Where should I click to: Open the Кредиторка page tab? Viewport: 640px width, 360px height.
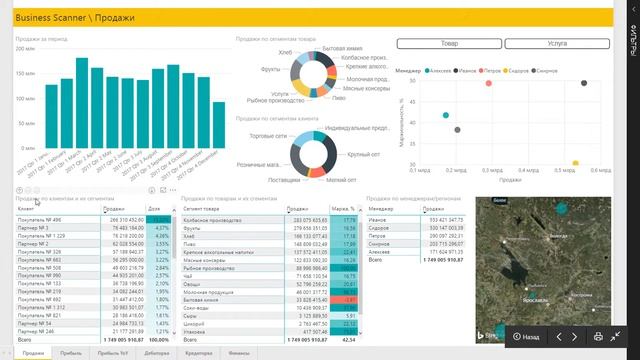pos(199,353)
